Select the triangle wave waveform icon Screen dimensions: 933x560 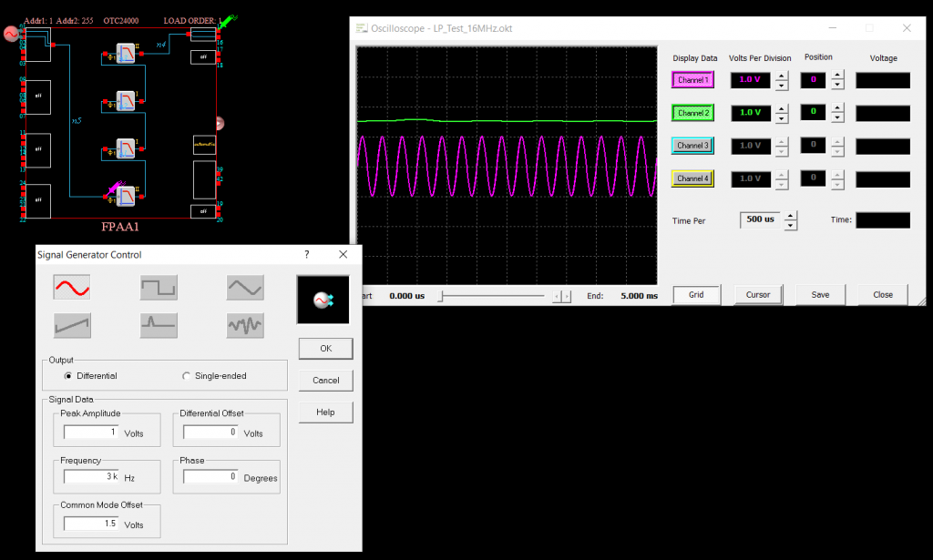click(245, 288)
